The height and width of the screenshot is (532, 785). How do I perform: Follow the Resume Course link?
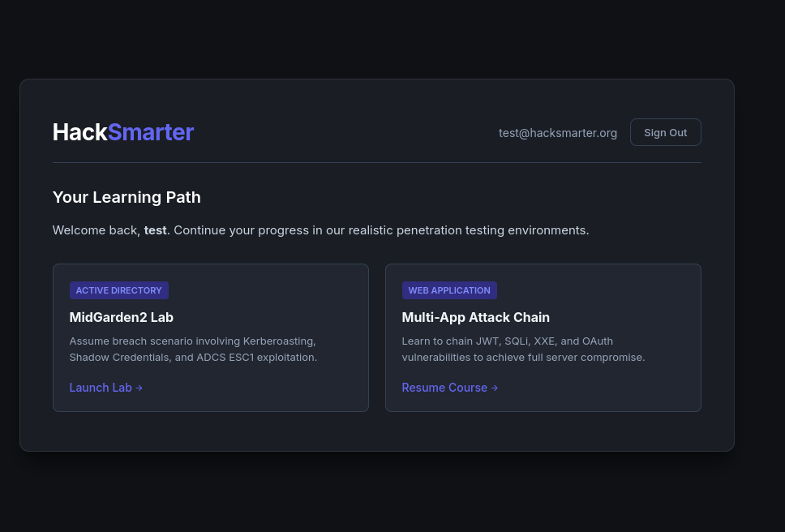click(444, 388)
